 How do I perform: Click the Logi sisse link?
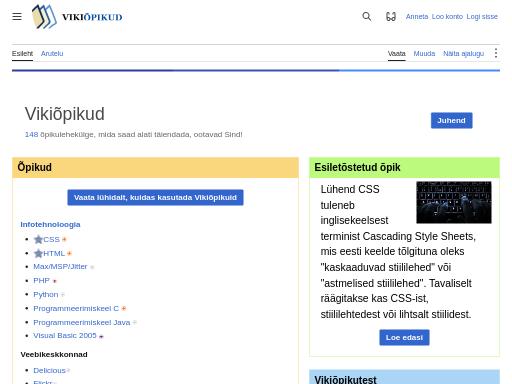point(482,16)
